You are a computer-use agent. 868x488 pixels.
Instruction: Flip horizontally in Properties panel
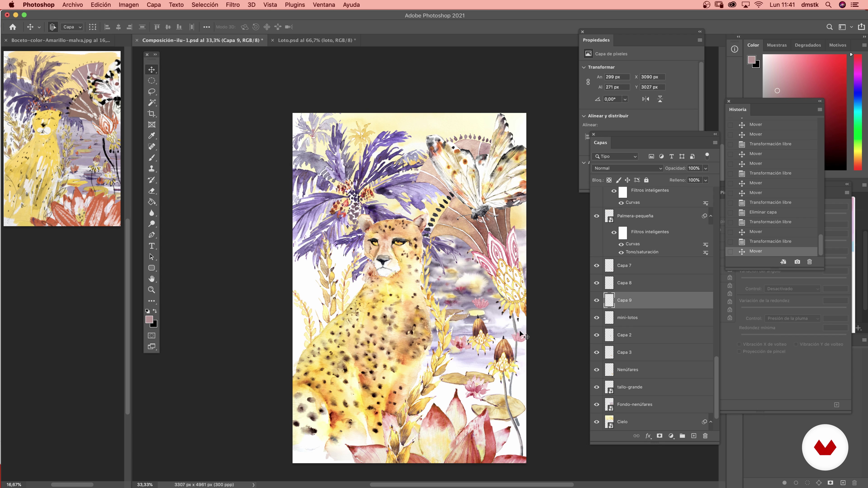pyautogui.click(x=646, y=99)
